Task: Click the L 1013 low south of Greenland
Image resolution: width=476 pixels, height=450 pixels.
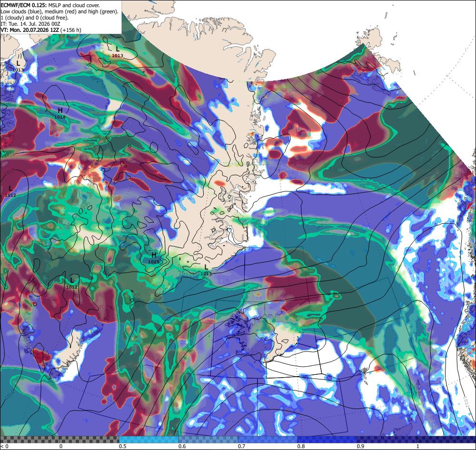Action: coord(206,270)
